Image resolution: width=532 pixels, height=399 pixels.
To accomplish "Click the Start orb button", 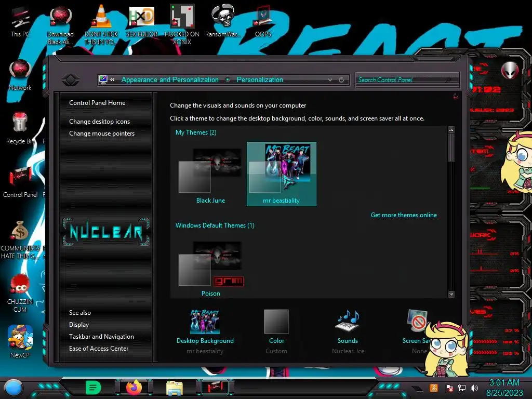I will click(14, 388).
